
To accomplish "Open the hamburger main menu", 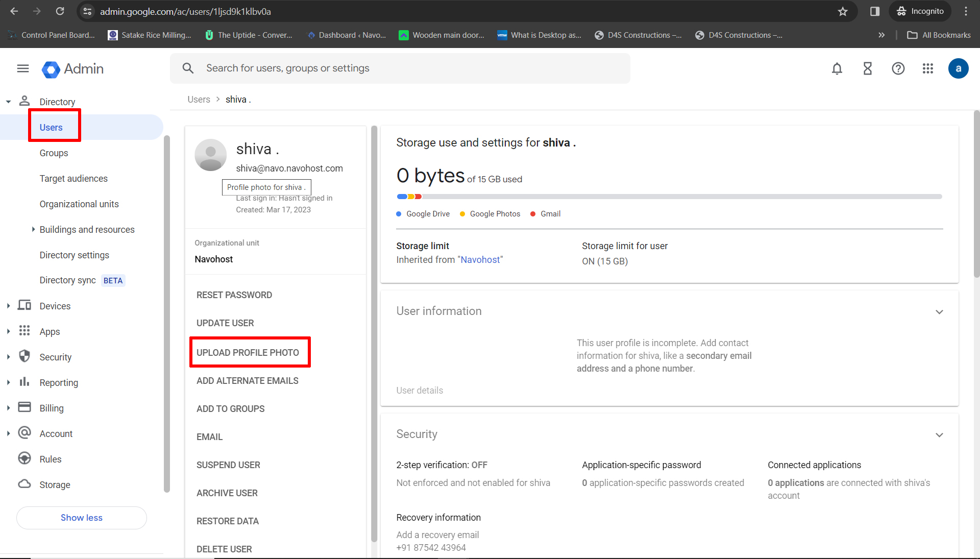I will point(23,68).
